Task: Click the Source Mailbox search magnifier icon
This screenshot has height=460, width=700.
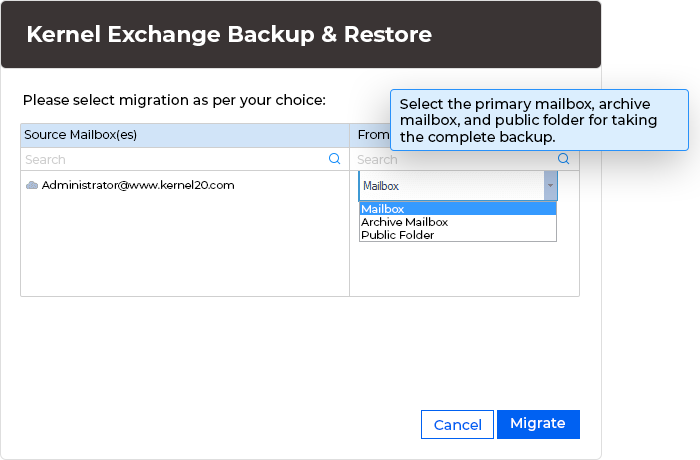Action: [x=334, y=159]
